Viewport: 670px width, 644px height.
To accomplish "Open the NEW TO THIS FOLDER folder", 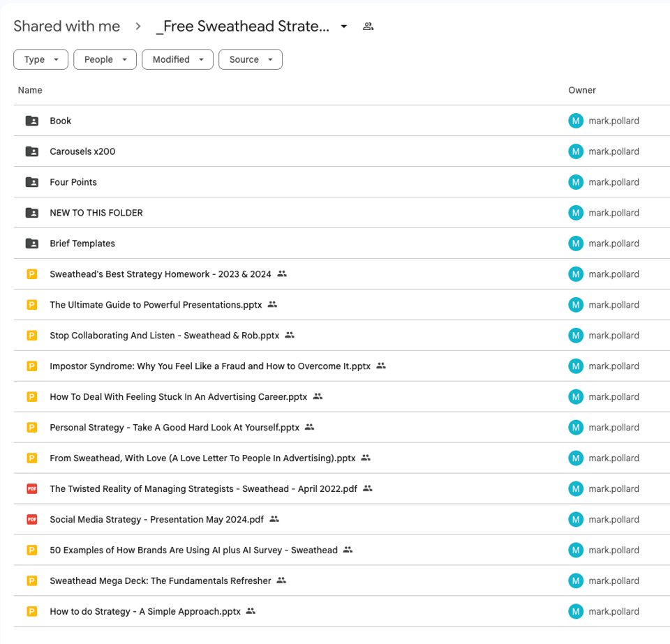I will [x=96, y=213].
